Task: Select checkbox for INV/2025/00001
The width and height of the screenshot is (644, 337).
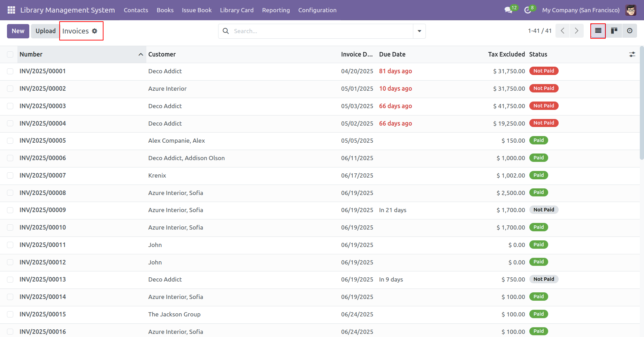Action: tap(10, 71)
